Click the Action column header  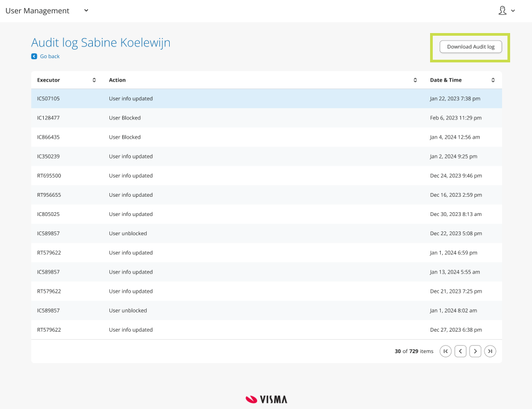coord(117,80)
